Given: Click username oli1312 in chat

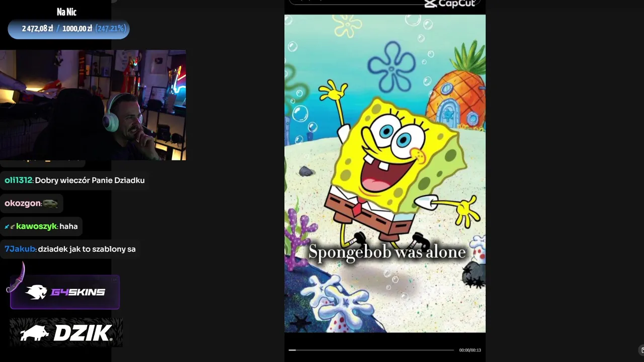Looking at the screenshot, I should 19,180.
